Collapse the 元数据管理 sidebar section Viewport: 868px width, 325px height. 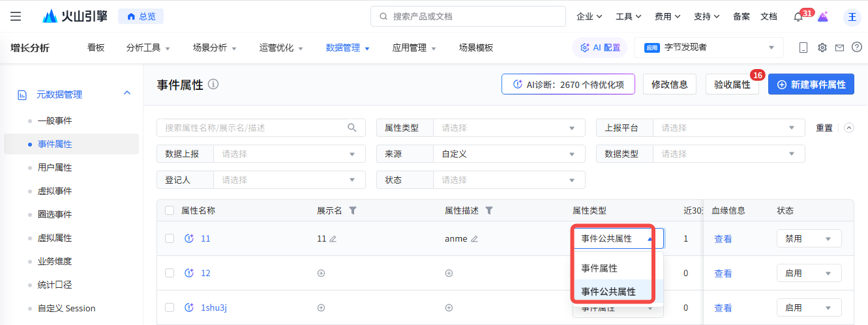tap(127, 94)
